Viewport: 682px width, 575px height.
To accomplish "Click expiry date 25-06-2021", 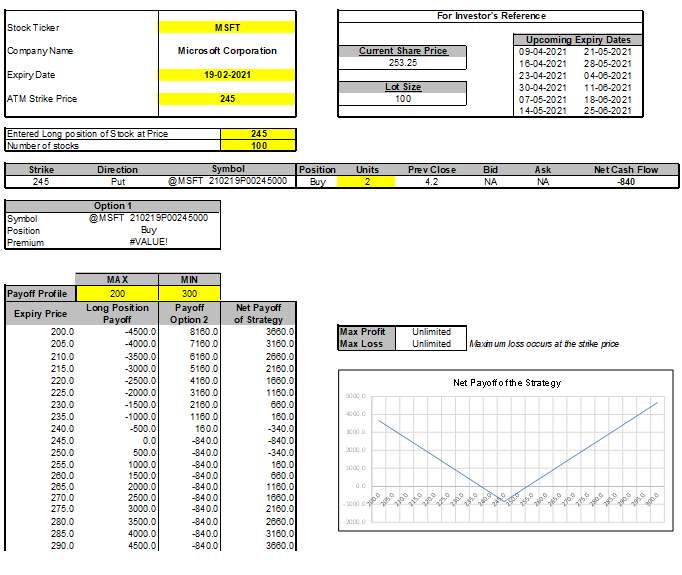I will coord(607,110).
